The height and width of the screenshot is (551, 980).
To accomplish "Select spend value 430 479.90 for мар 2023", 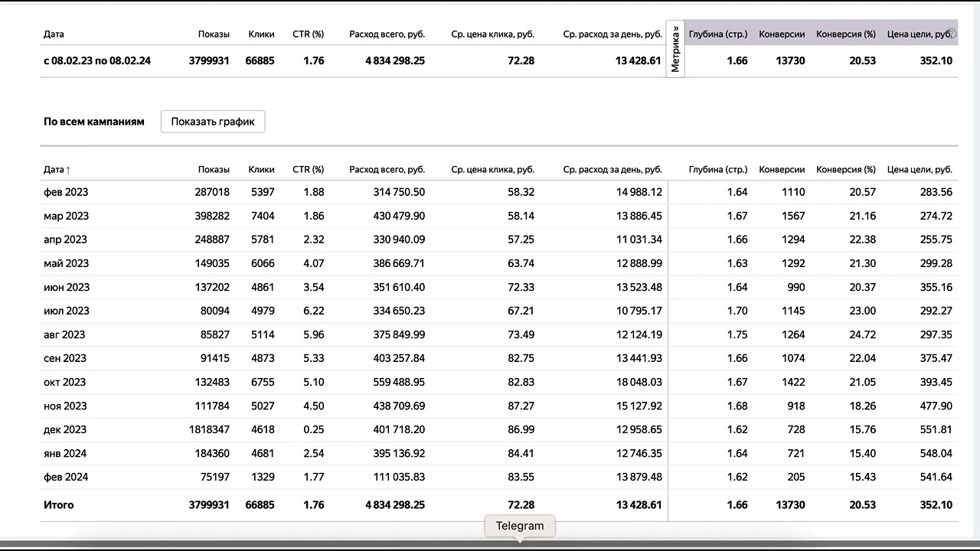I will [x=399, y=216].
